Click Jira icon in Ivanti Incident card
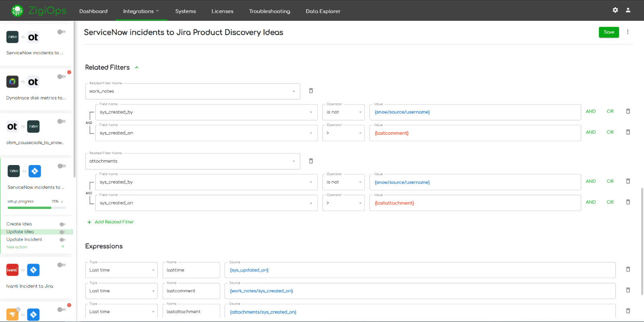This screenshot has width=644, height=322. [33, 270]
